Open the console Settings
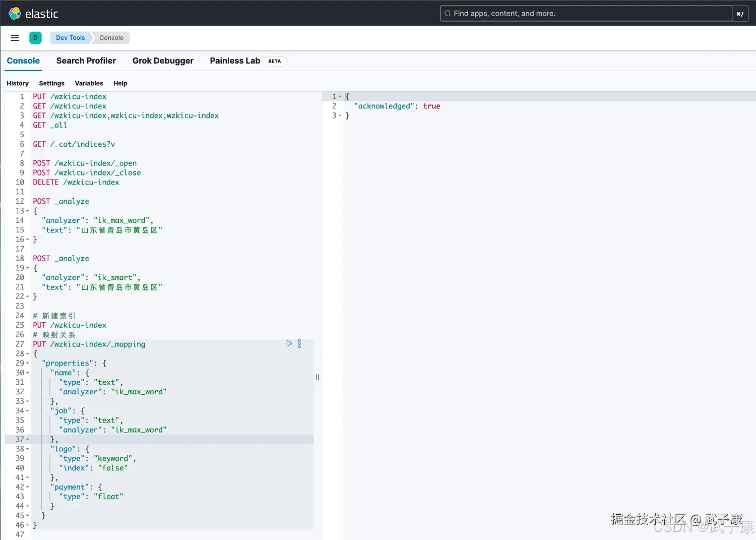Screen dimensions: 756x540 click(x=51, y=83)
